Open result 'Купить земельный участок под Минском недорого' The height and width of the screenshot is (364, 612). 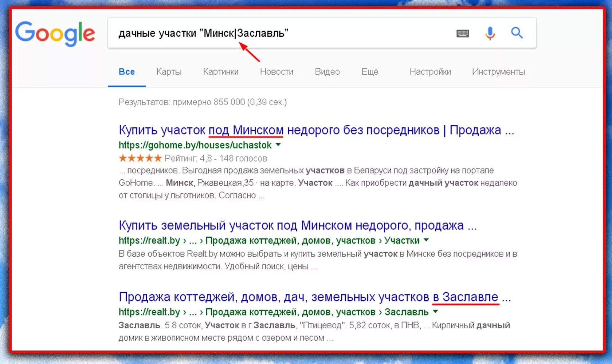coord(298,225)
